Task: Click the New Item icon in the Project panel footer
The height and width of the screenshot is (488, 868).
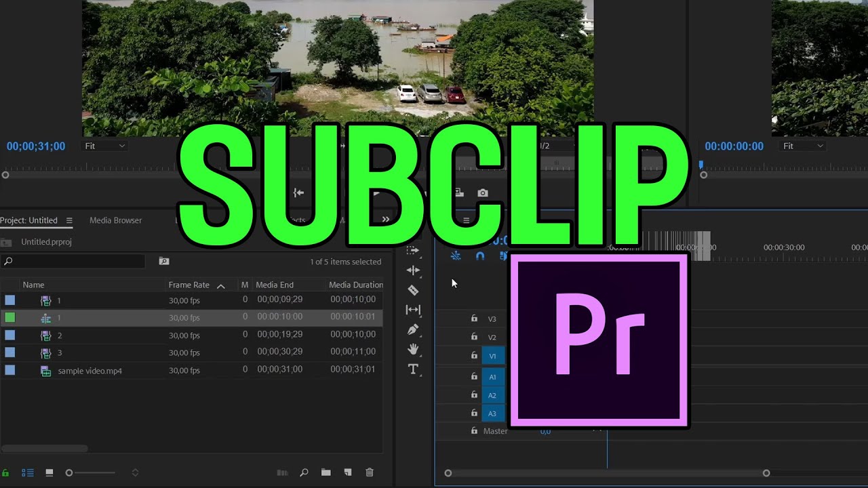Action: pyautogui.click(x=348, y=472)
